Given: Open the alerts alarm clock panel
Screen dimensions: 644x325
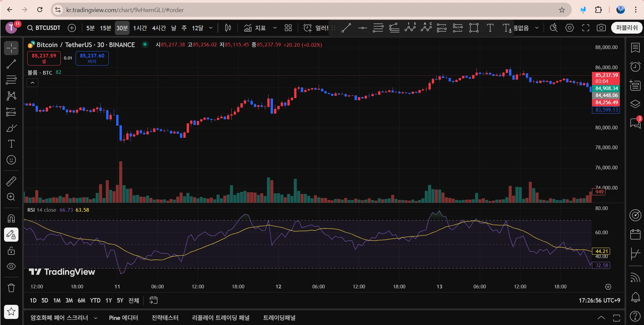Looking at the screenshot, I should pyautogui.click(x=635, y=67).
